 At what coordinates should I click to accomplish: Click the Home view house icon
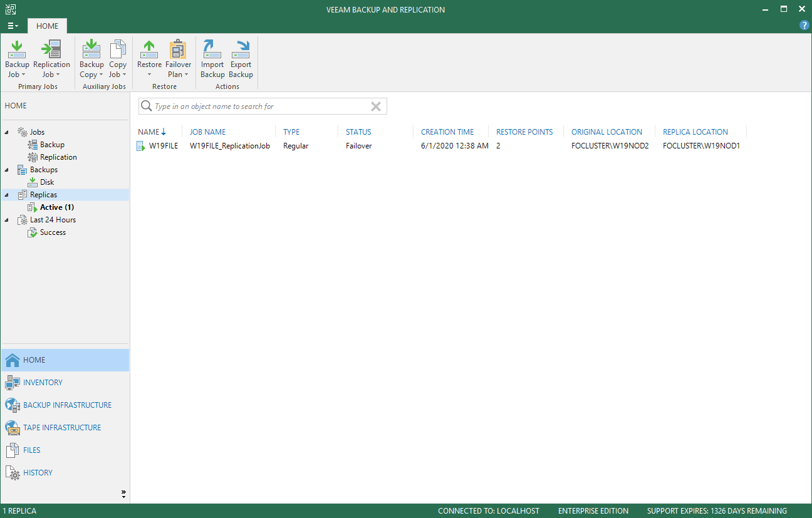13,360
